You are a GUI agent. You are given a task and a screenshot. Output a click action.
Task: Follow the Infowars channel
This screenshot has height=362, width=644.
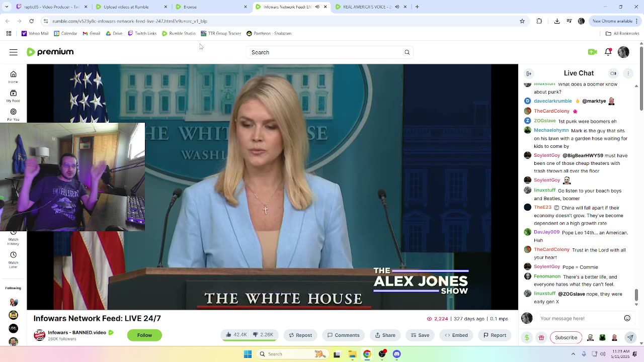(x=144, y=335)
